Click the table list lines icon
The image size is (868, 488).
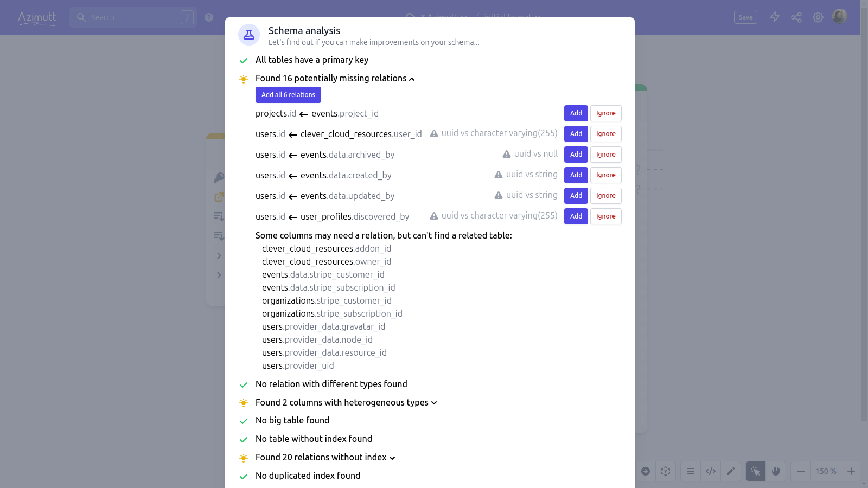point(691,471)
